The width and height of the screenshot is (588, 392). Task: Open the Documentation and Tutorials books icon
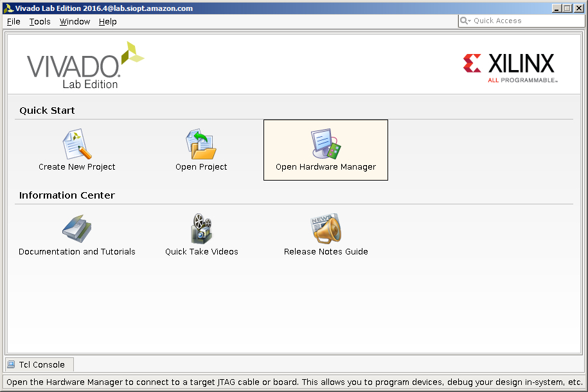pyautogui.click(x=77, y=229)
